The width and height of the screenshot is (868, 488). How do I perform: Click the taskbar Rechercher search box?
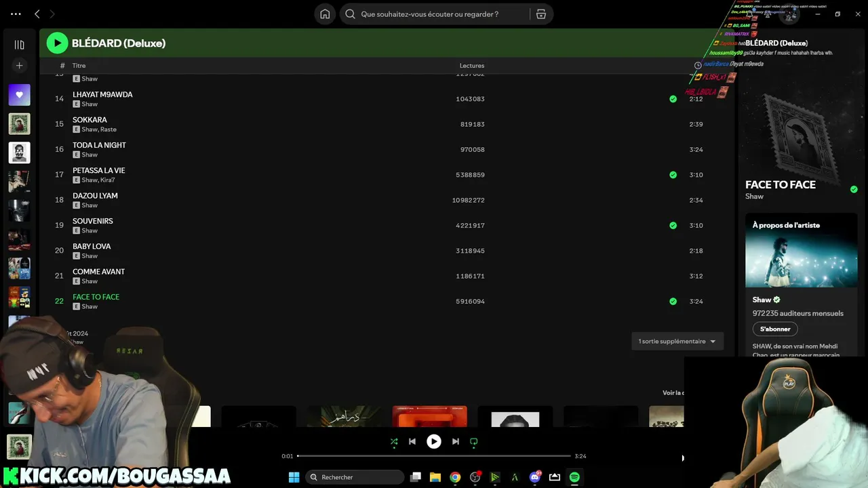coord(355,477)
